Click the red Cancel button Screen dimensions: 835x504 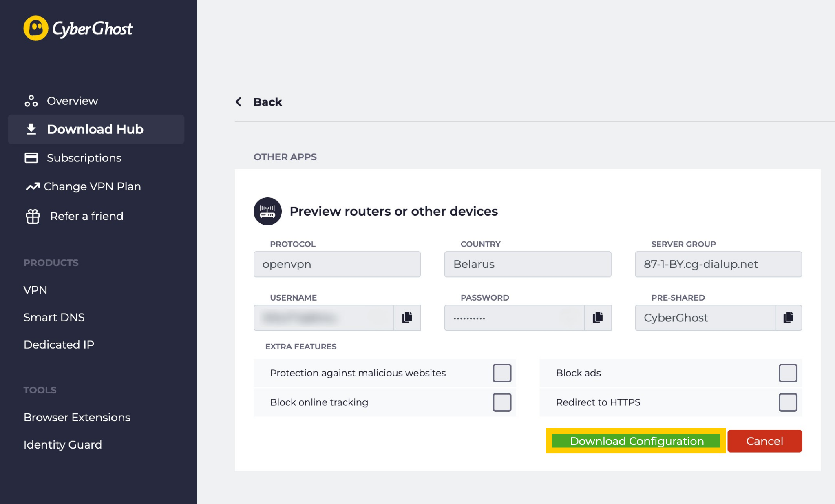tap(764, 441)
